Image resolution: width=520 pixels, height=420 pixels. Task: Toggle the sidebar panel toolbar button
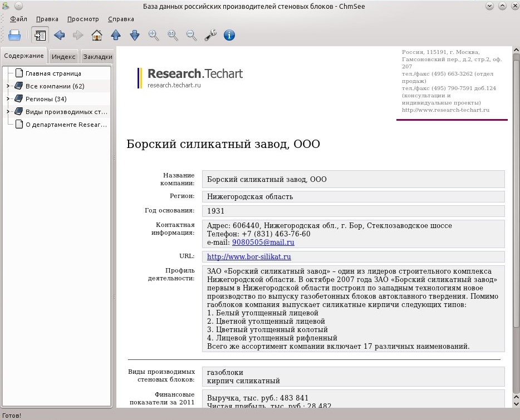[40, 35]
